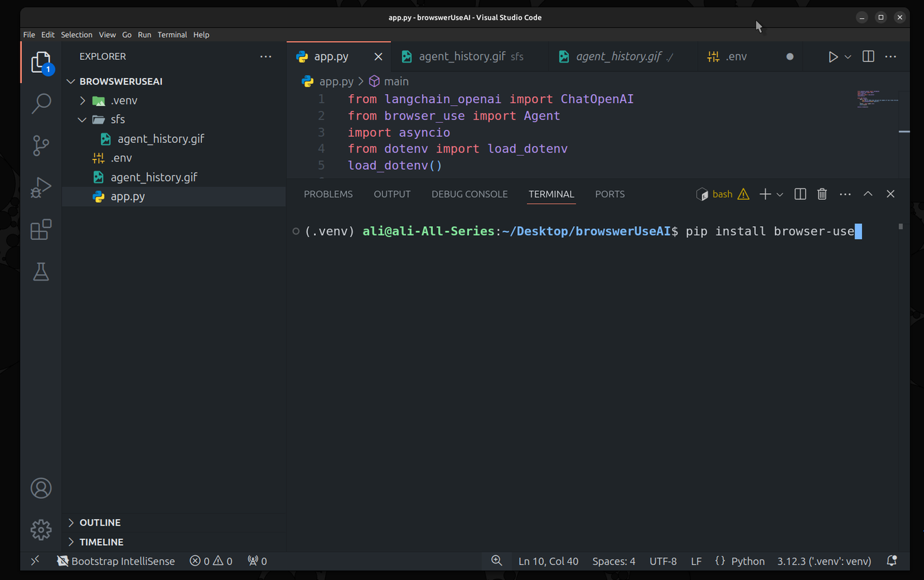Click errors and warnings count in status bar

click(211, 561)
